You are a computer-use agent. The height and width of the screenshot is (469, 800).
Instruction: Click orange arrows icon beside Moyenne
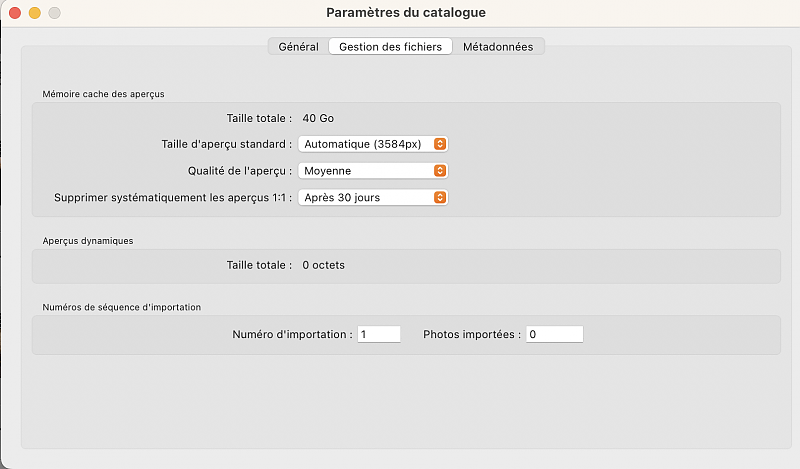[440, 171]
